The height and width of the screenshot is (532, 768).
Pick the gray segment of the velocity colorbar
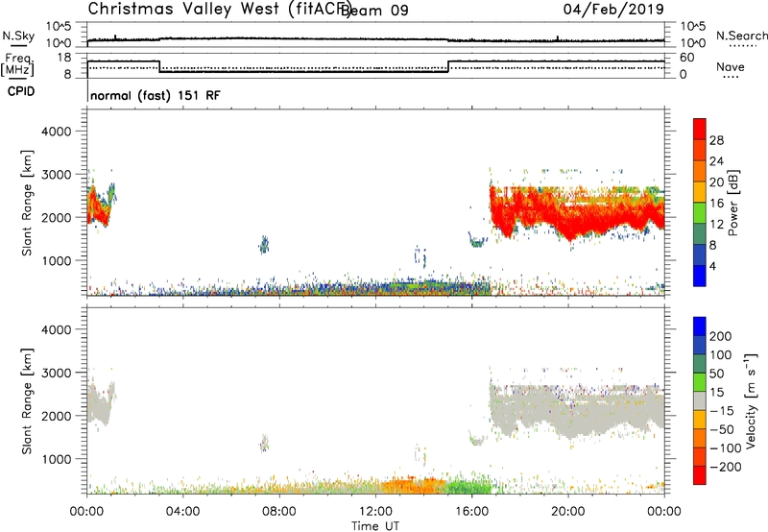click(x=700, y=401)
